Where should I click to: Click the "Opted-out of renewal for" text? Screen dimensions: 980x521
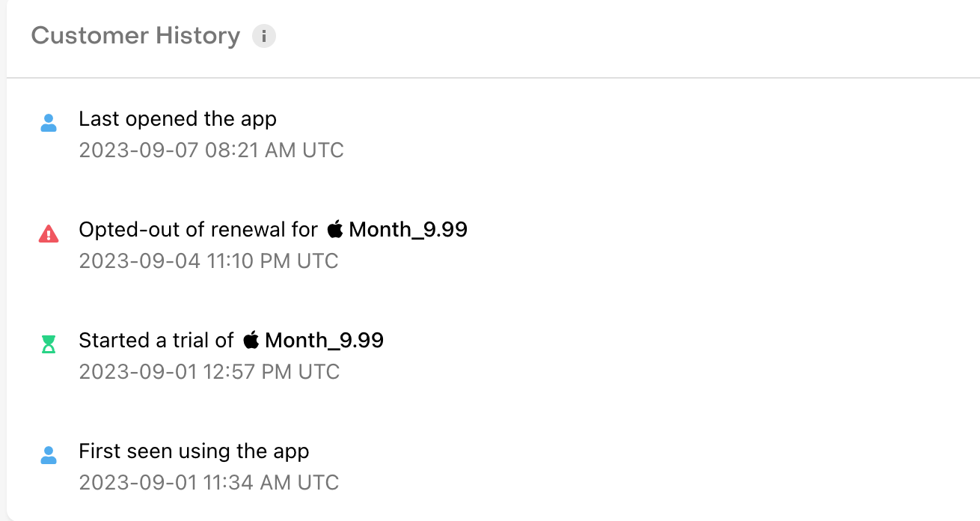point(198,230)
